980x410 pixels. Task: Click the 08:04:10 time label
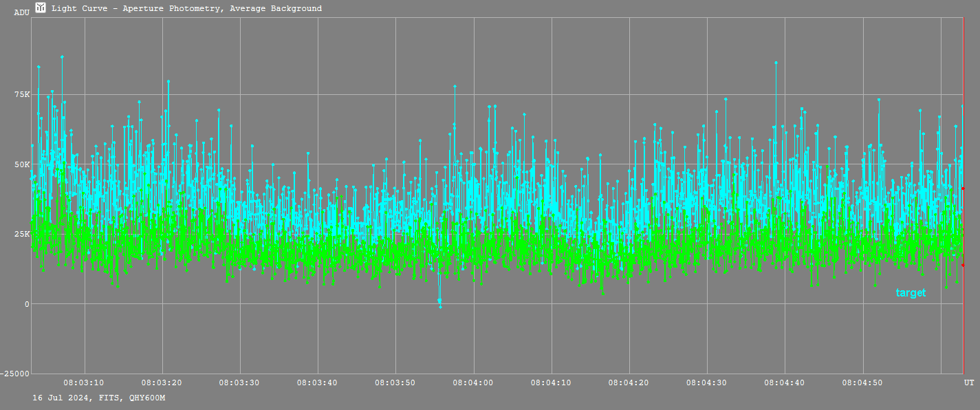[551, 382]
